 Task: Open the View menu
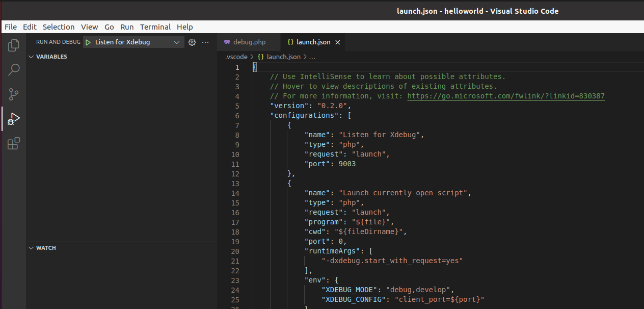pyautogui.click(x=89, y=27)
